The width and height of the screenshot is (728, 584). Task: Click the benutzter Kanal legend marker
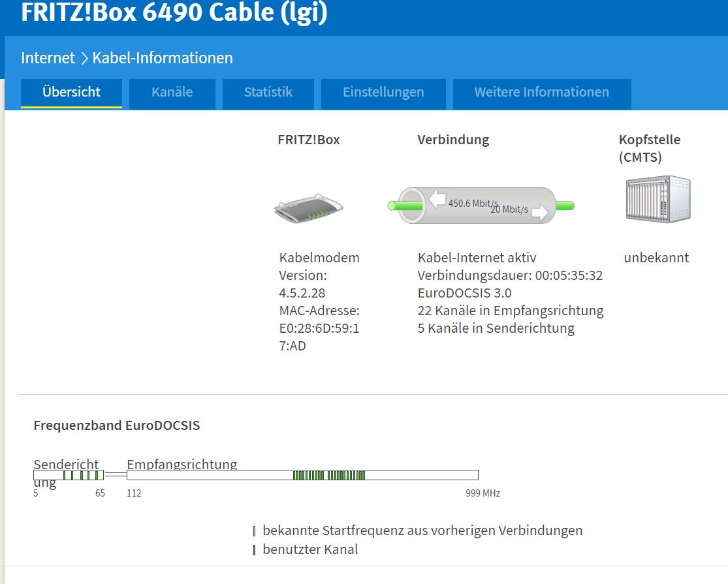(254, 550)
